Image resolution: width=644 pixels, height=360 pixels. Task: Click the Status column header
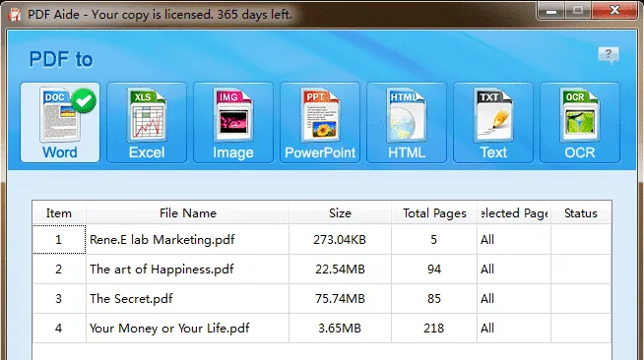[x=581, y=212]
